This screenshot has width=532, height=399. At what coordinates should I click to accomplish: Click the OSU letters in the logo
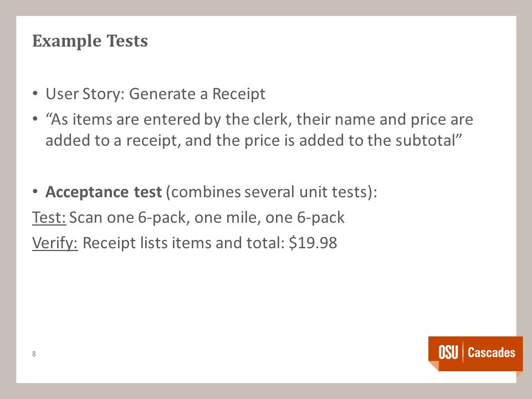coord(448,352)
